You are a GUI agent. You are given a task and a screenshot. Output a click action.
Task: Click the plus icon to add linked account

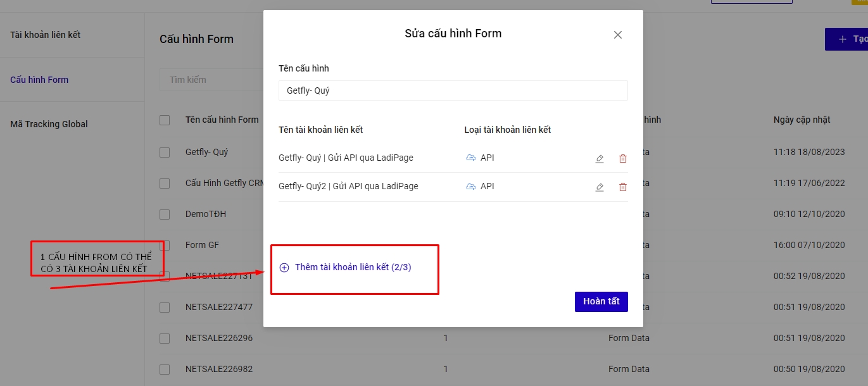click(x=284, y=268)
